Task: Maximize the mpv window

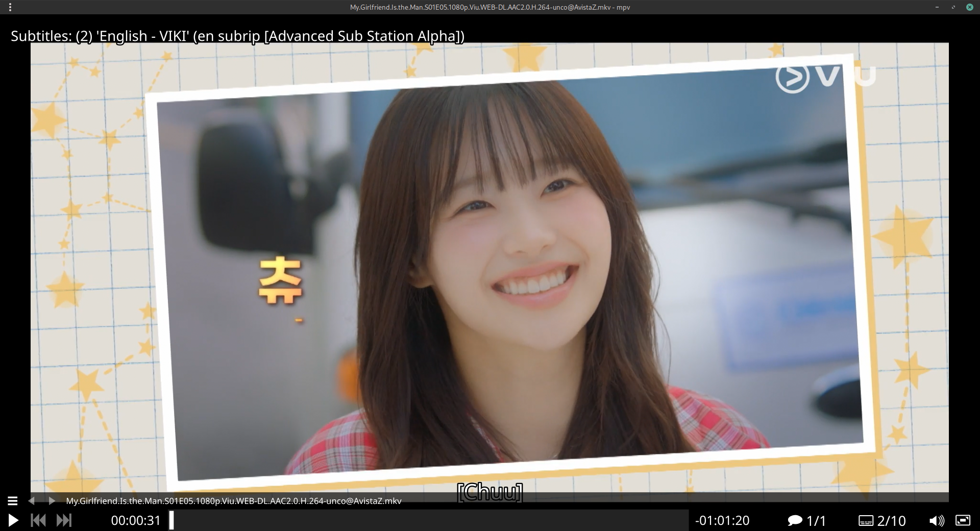Action: coord(953,7)
